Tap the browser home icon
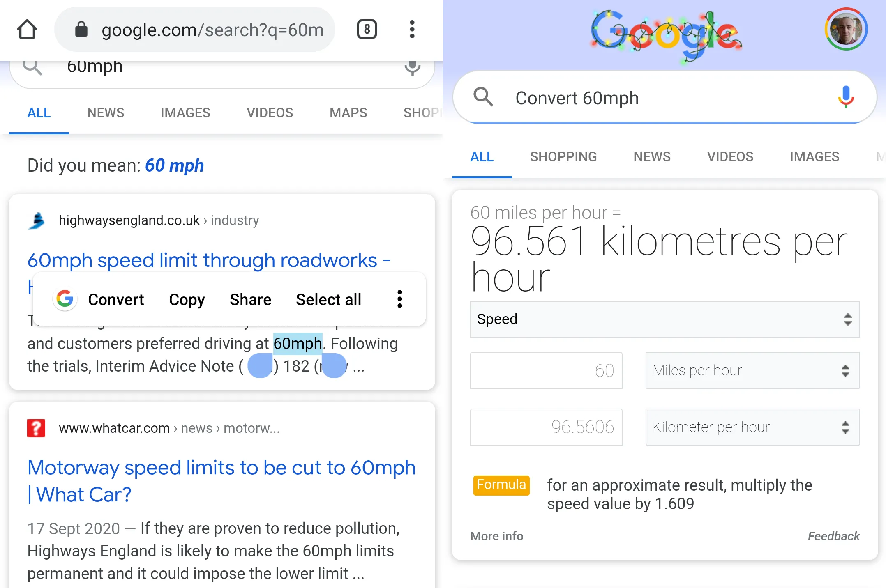Viewport: 886px width, 588px height. pos(27,30)
